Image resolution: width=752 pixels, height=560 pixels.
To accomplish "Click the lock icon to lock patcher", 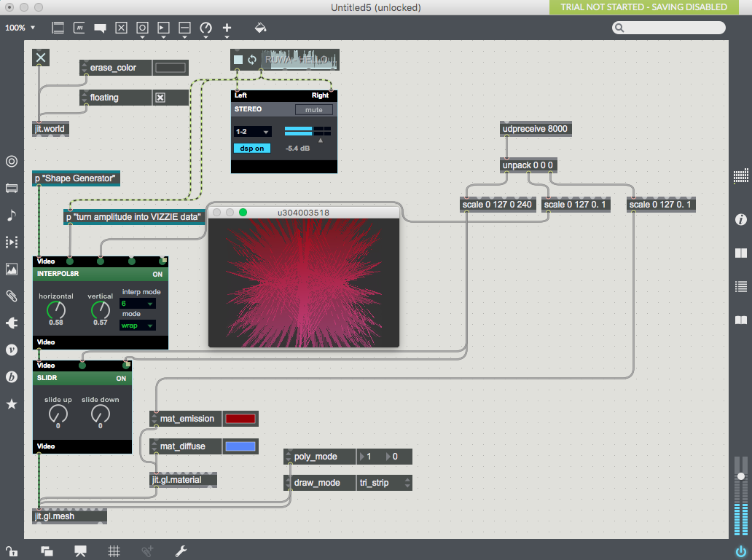I will click(11, 551).
